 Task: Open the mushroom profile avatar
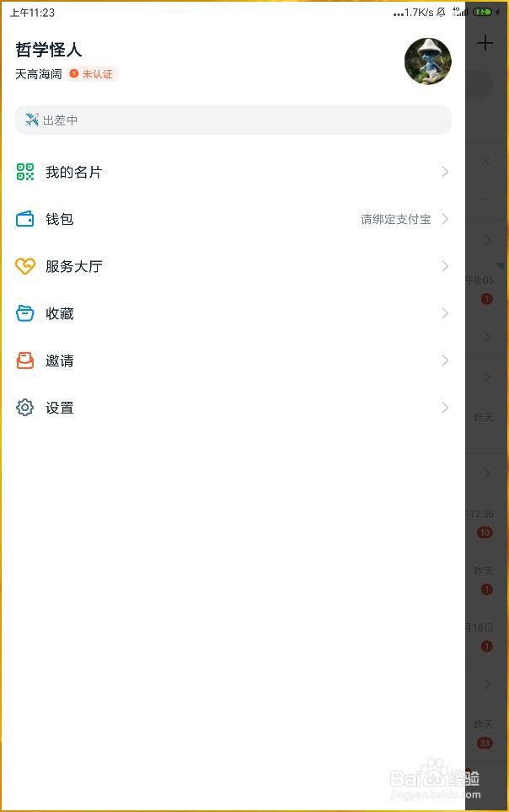427,61
